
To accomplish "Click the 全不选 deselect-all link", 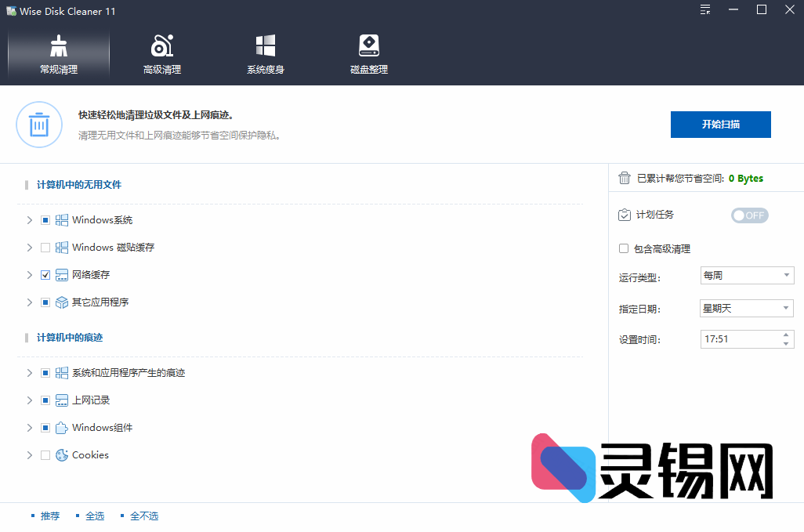I will coord(145,516).
